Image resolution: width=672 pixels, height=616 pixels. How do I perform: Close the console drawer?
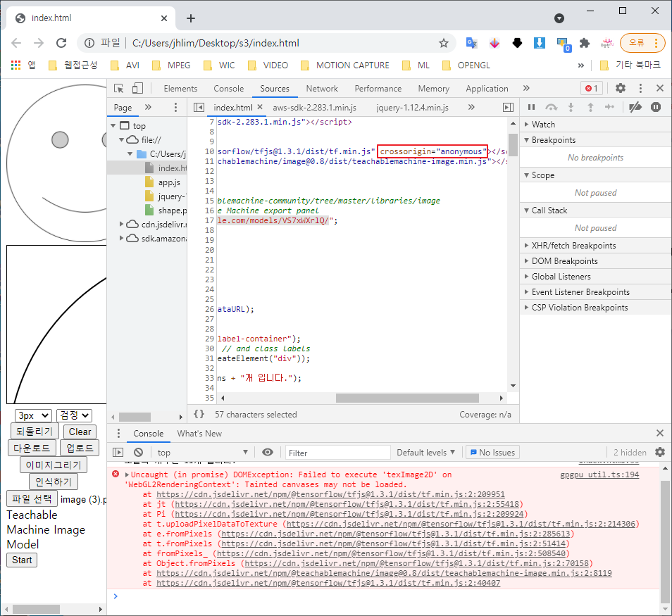tap(660, 433)
